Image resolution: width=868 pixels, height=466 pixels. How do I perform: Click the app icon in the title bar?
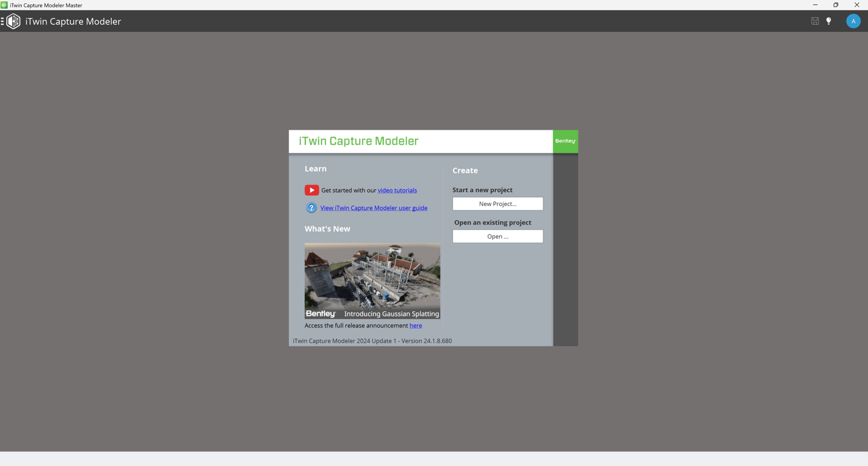click(x=4, y=5)
